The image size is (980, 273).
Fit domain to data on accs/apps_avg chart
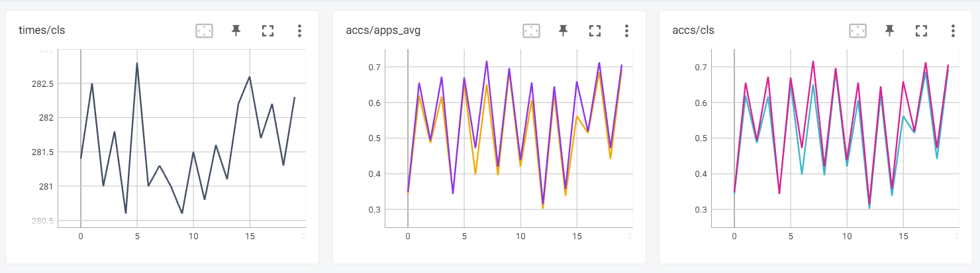click(x=532, y=30)
